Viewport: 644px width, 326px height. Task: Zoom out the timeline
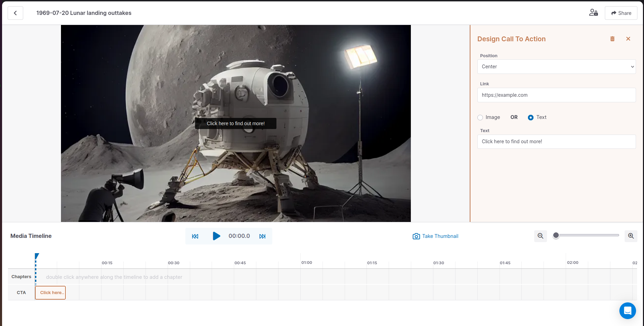[540, 236]
